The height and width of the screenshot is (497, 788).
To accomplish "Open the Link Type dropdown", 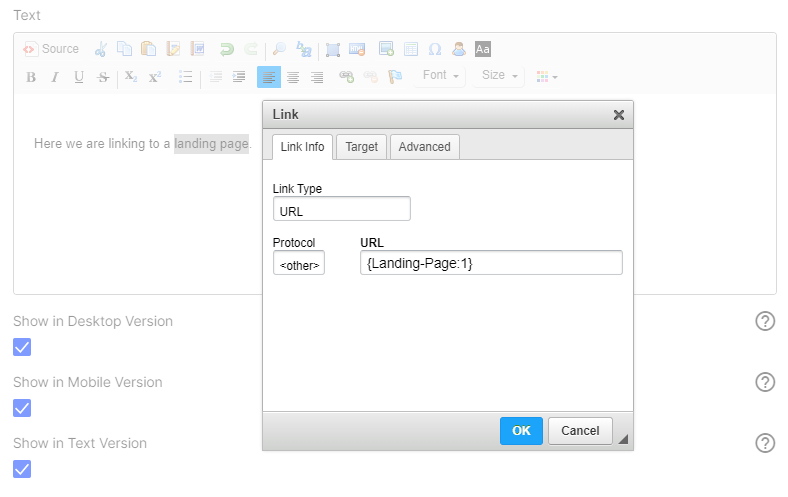I will point(342,209).
